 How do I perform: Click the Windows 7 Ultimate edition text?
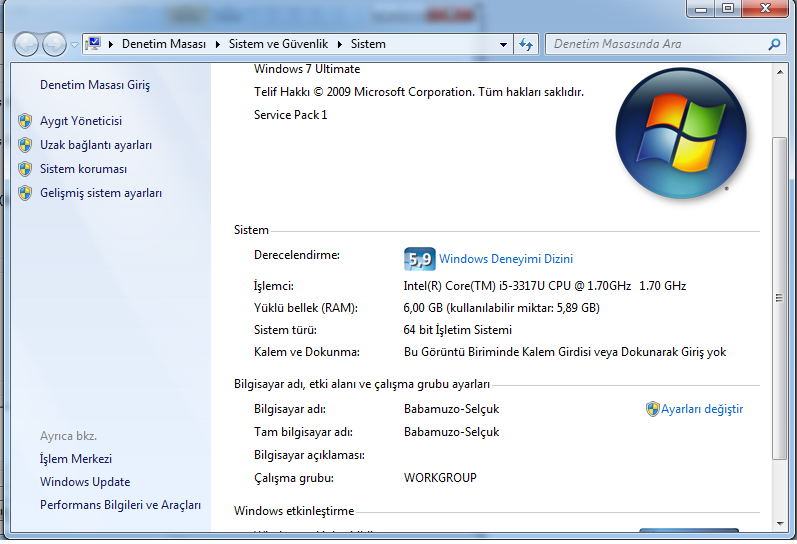tap(307, 69)
